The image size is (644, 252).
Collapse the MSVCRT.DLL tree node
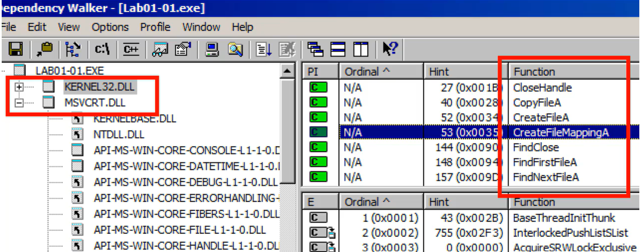(19, 103)
